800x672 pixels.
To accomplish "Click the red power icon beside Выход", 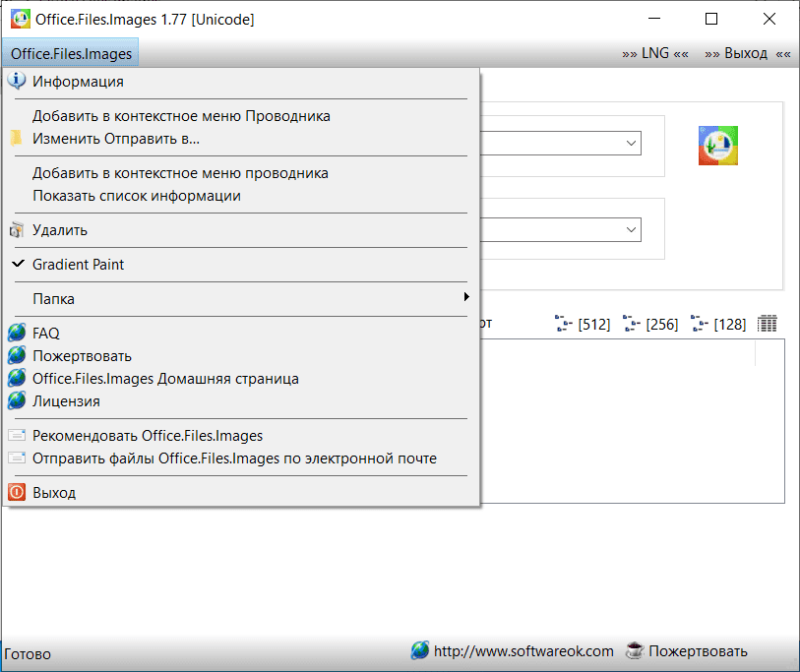I will pyautogui.click(x=17, y=492).
